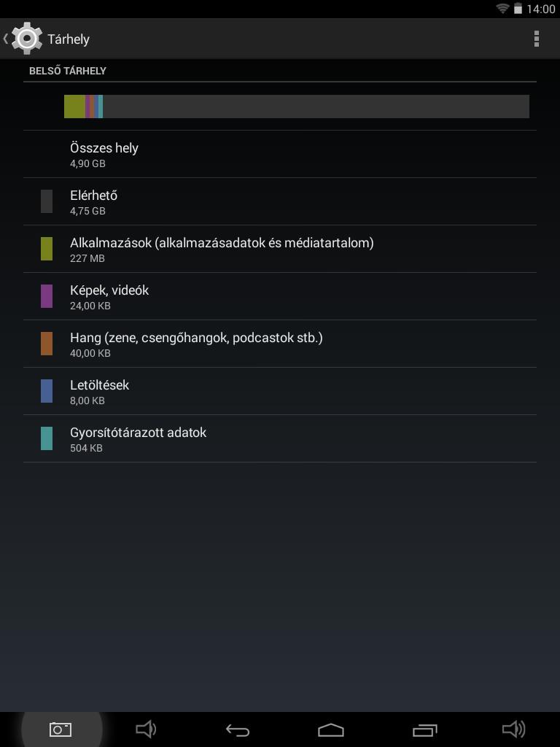Tap the Összes hely row

pos(280,154)
